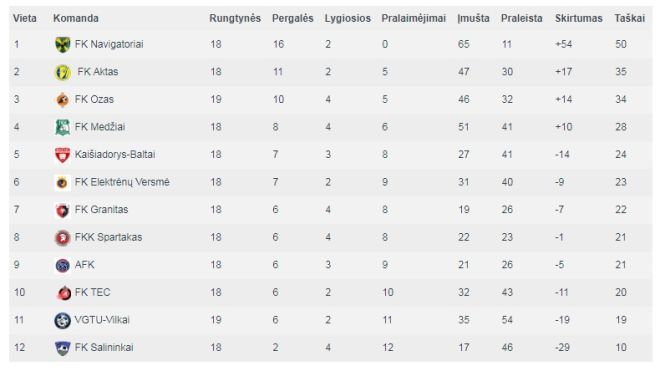Click the FK Aktas yellow crest icon
The height and width of the screenshot is (371, 666).
coord(62,72)
